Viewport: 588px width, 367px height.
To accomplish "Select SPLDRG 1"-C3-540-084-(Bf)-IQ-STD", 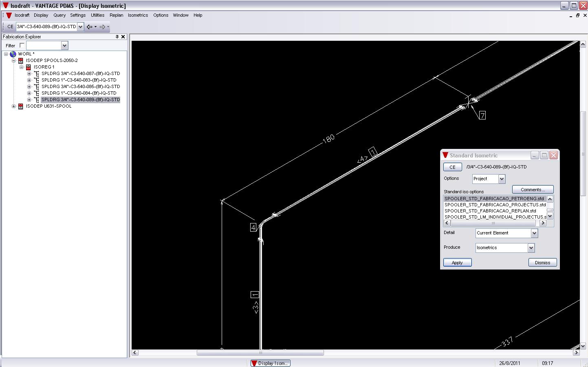I will [79, 93].
